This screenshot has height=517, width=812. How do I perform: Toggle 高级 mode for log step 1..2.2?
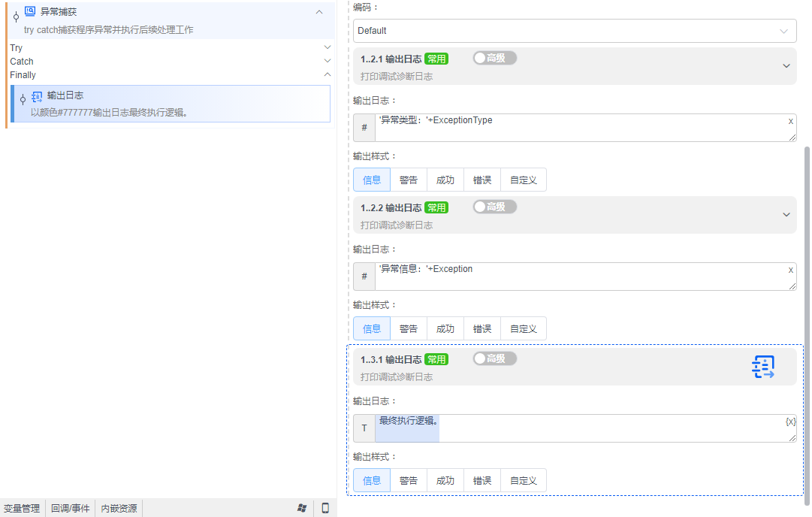[494, 207]
